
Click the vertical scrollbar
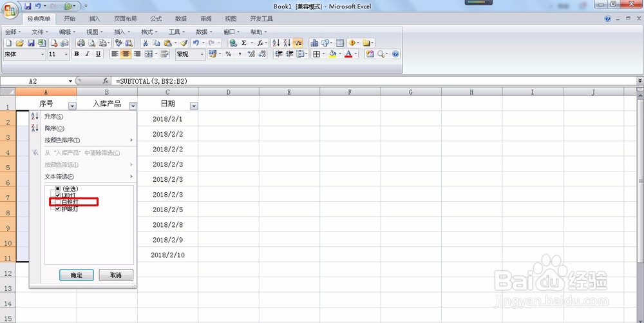[x=640, y=181]
